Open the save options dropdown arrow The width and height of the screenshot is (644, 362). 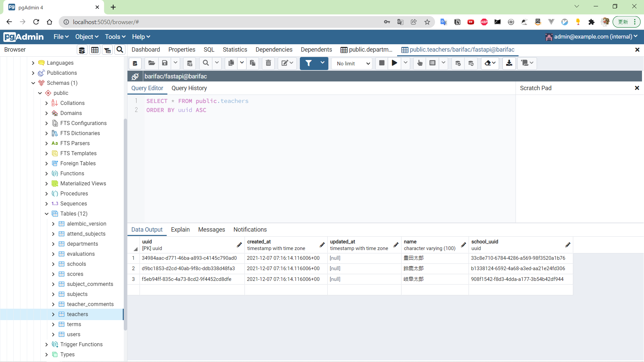tap(175, 63)
